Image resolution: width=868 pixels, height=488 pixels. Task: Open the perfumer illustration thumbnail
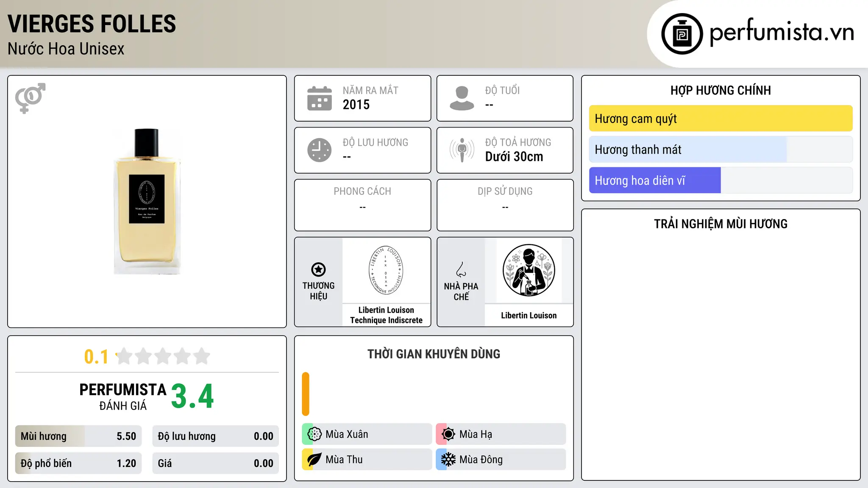pos(529,270)
